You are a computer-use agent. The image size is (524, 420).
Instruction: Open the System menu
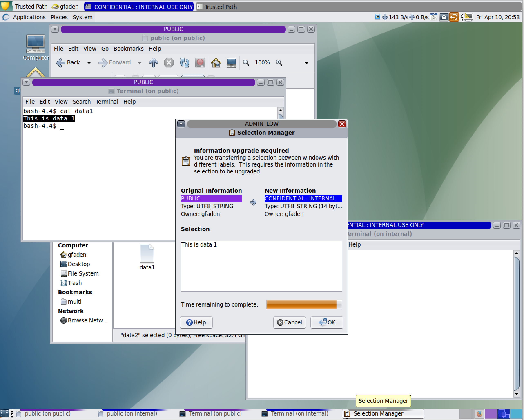[x=82, y=17]
